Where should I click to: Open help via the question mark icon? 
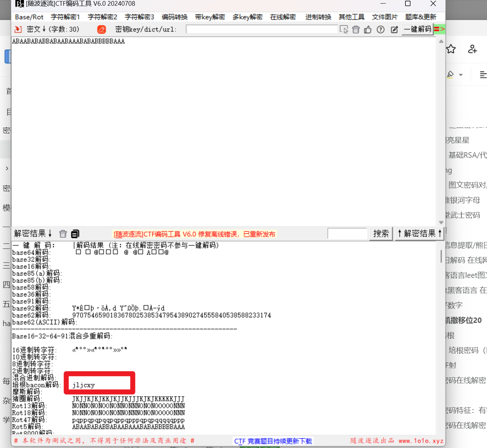(x=381, y=29)
